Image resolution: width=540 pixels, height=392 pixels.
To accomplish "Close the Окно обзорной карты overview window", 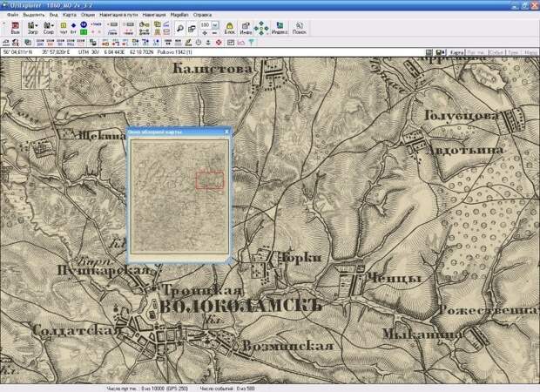I will coord(226,132).
